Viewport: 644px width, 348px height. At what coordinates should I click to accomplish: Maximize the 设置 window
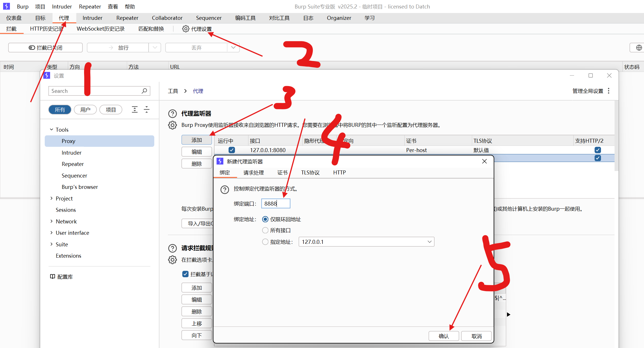[x=590, y=76]
